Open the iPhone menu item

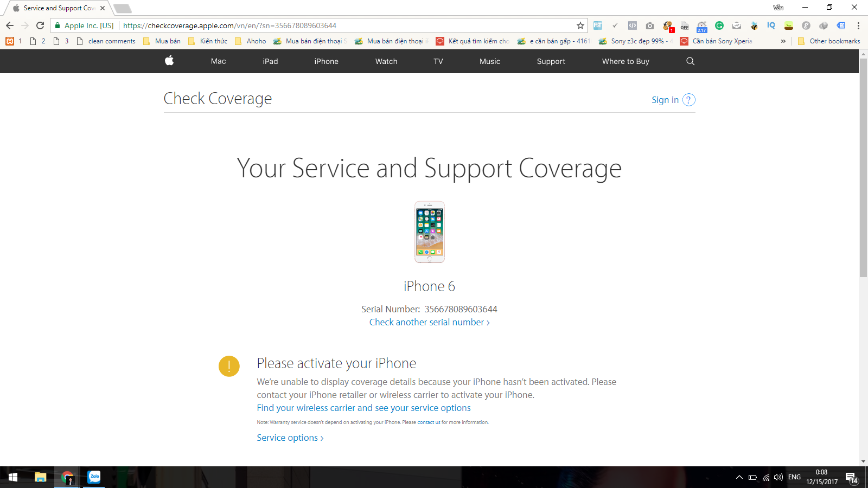coord(326,61)
